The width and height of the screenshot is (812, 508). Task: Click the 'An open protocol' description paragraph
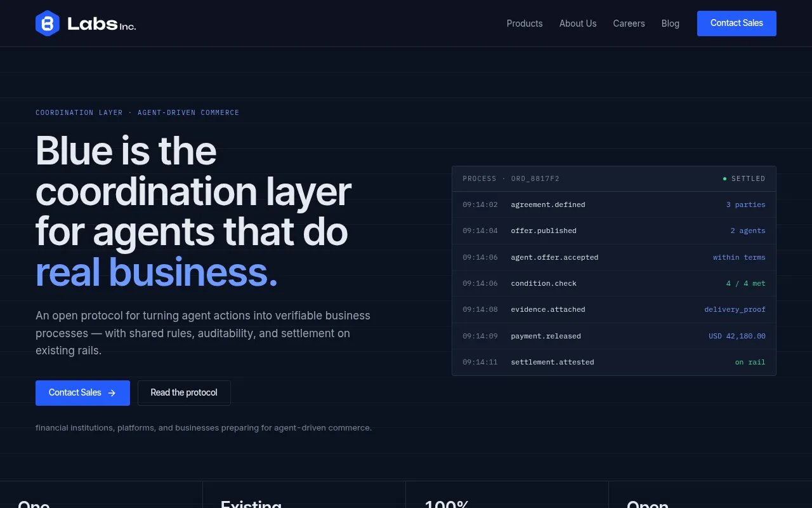click(203, 333)
